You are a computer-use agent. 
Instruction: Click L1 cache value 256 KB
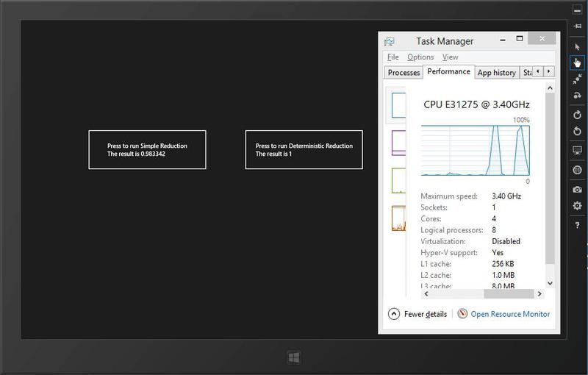coord(503,264)
